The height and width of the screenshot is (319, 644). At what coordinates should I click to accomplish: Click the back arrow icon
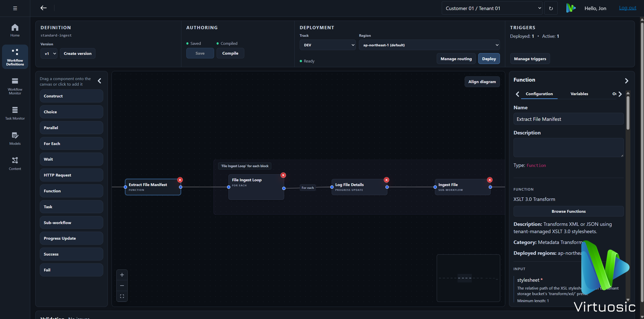click(x=43, y=8)
